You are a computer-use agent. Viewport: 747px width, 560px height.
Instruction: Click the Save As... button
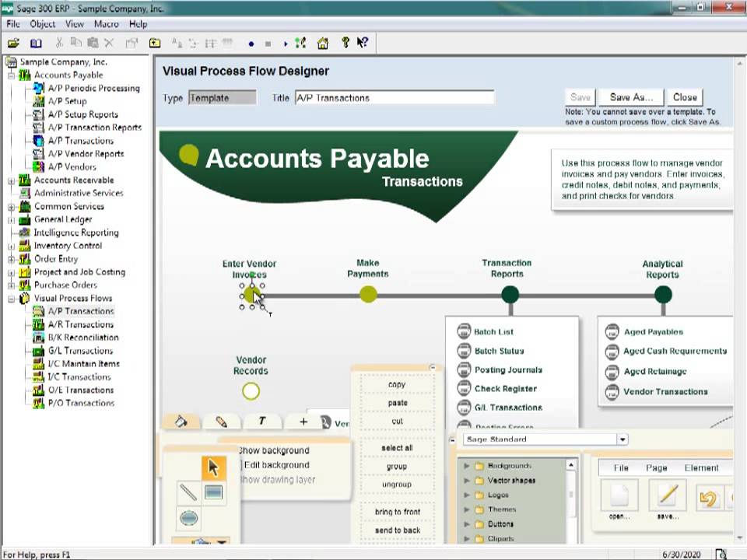[x=631, y=97]
